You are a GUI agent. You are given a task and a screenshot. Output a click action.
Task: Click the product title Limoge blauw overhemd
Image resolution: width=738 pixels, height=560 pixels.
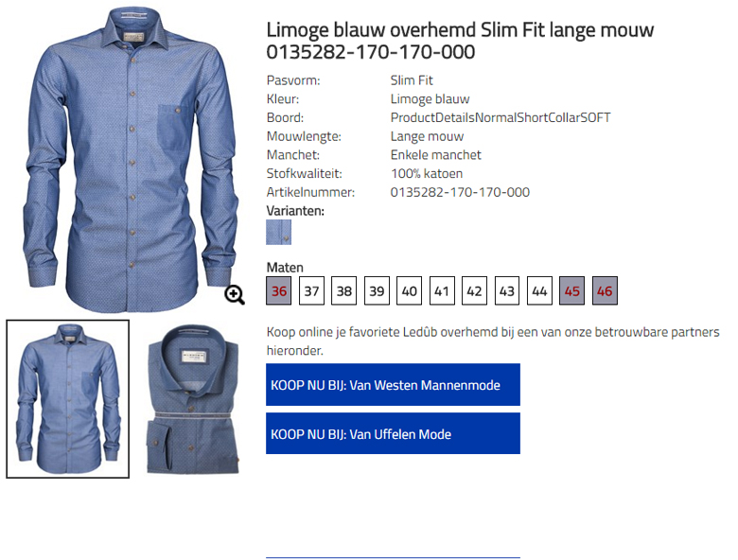tap(460, 41)
